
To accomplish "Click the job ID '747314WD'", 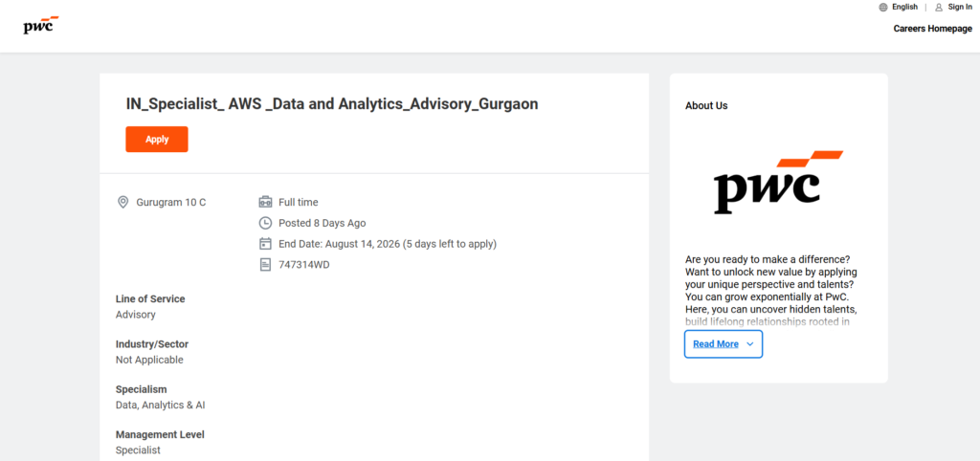I will coord(303,265).
